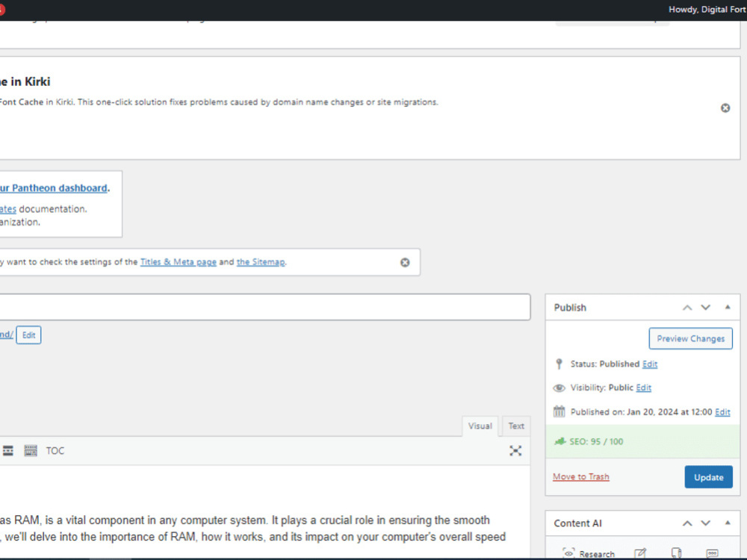Viewport: 747px width, 560px height.
Task: Enter distraction-free fullscreen writing mode
Action: pyautogui.click(x=515, y=450)
